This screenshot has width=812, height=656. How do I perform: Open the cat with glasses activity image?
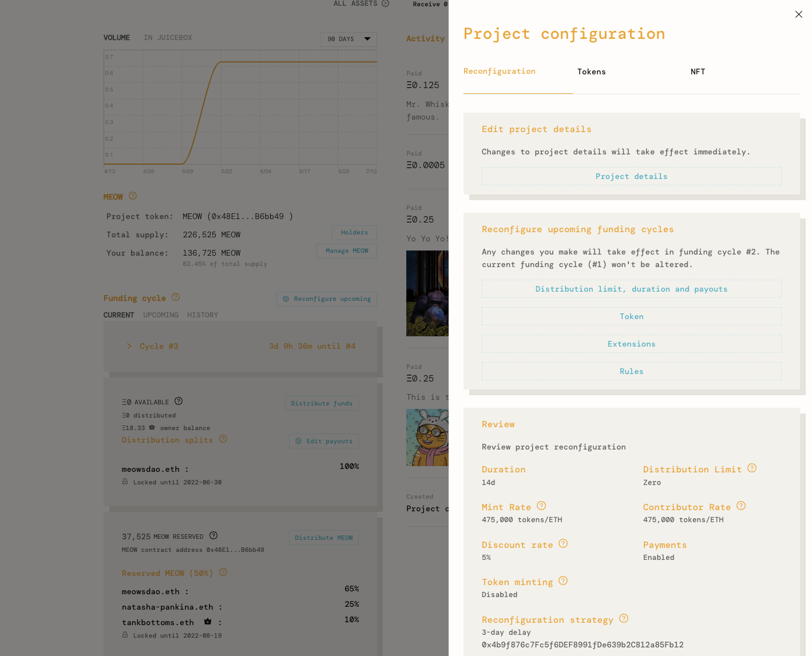click(x=427, y=438)
